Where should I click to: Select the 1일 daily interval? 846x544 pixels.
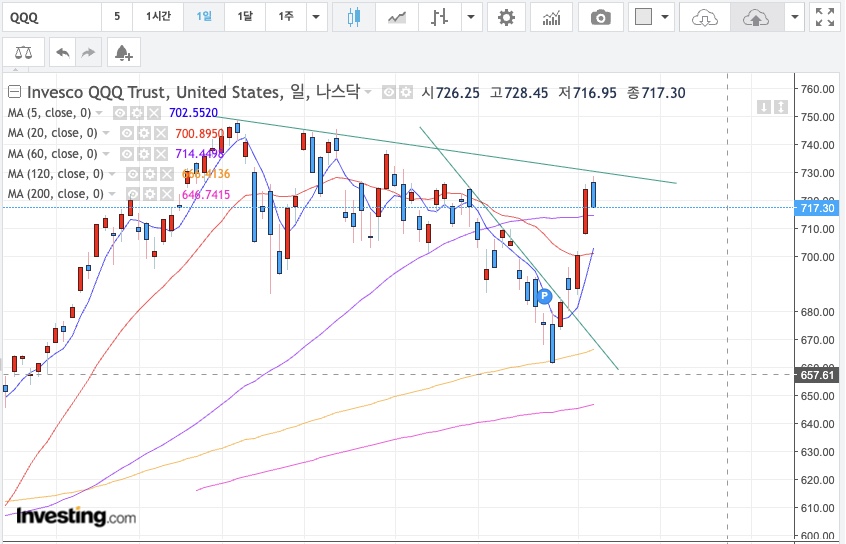tap(204, 17)
